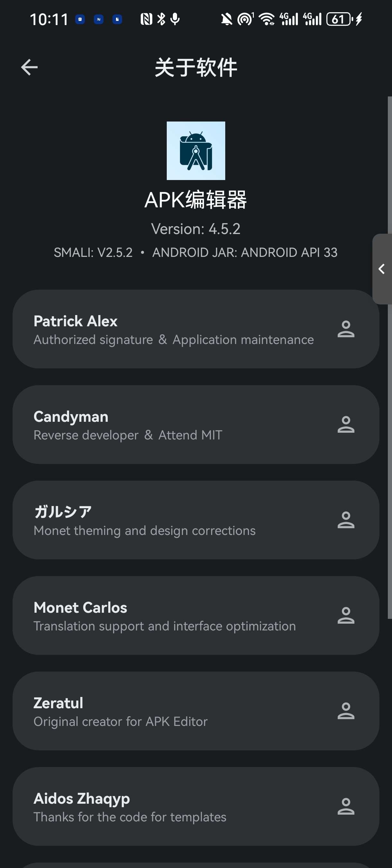The image size is (392, 868).
Task: Click the vertical scrollbar on right edge
Action: (390, 357)
